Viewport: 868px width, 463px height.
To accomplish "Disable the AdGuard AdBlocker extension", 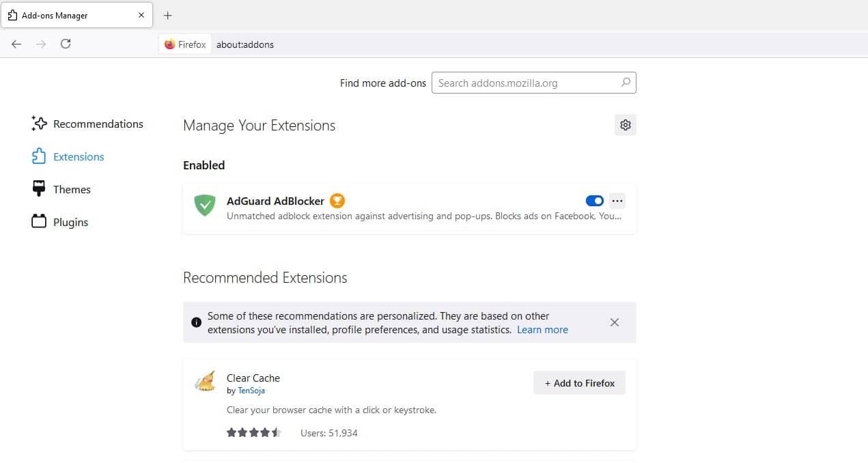I will click(x=594, y=200).
